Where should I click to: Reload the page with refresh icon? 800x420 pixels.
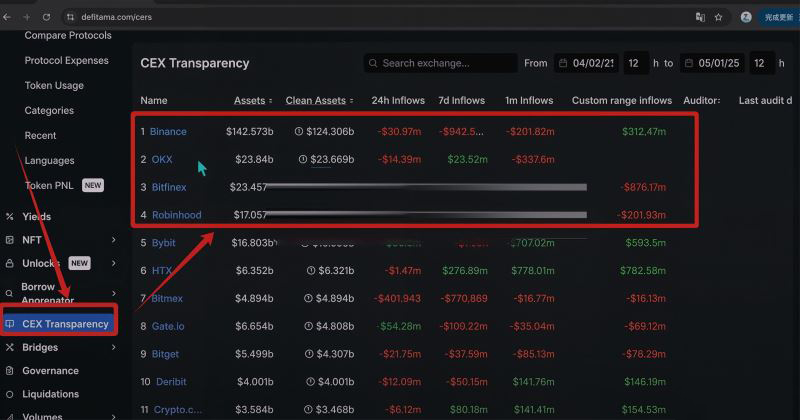[x=46, y=17]
